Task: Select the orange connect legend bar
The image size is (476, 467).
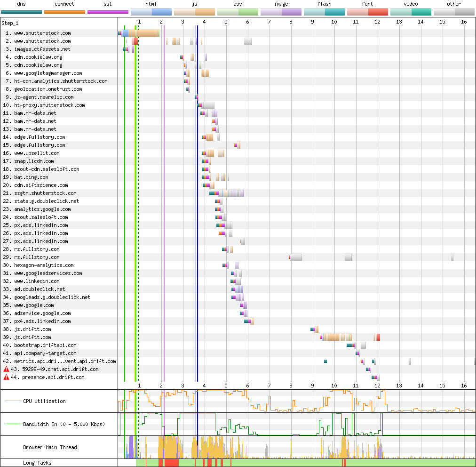Action: [x=64, y=12]
